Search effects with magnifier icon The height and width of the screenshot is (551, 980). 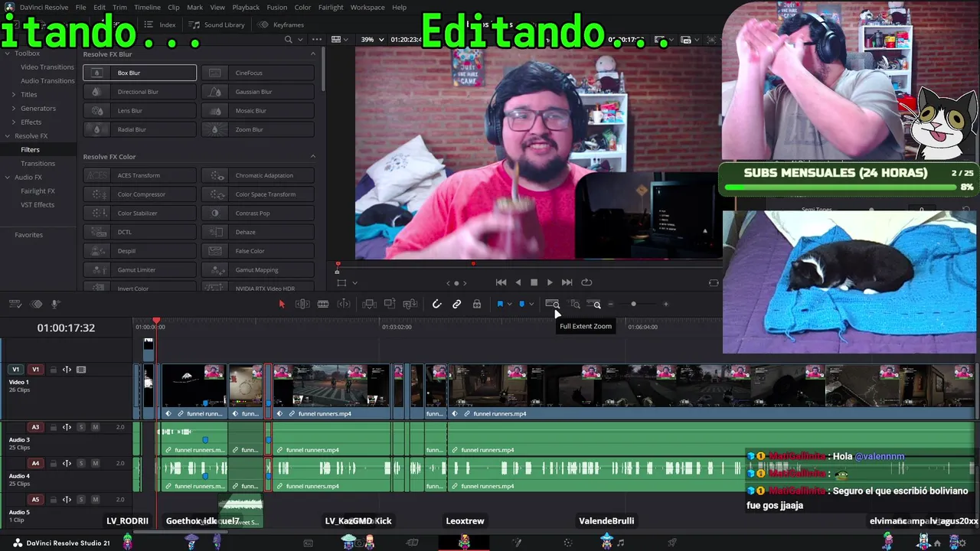289,39
